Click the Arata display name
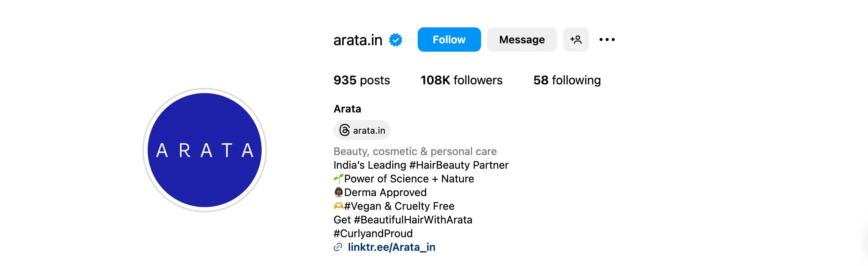This screenshot has height=266, width=868. (x=347, y=109)
